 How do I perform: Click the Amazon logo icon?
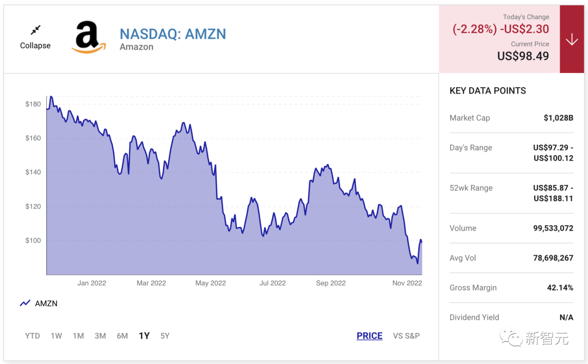[88, 37]
